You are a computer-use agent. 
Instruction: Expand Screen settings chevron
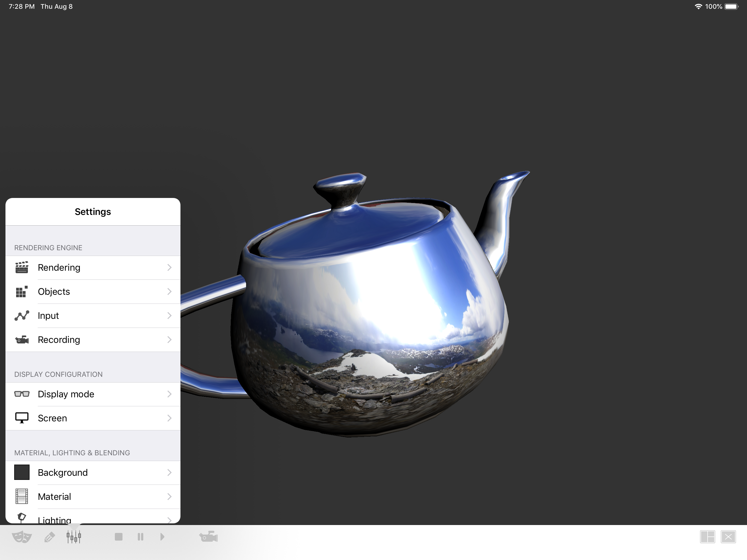170,418
